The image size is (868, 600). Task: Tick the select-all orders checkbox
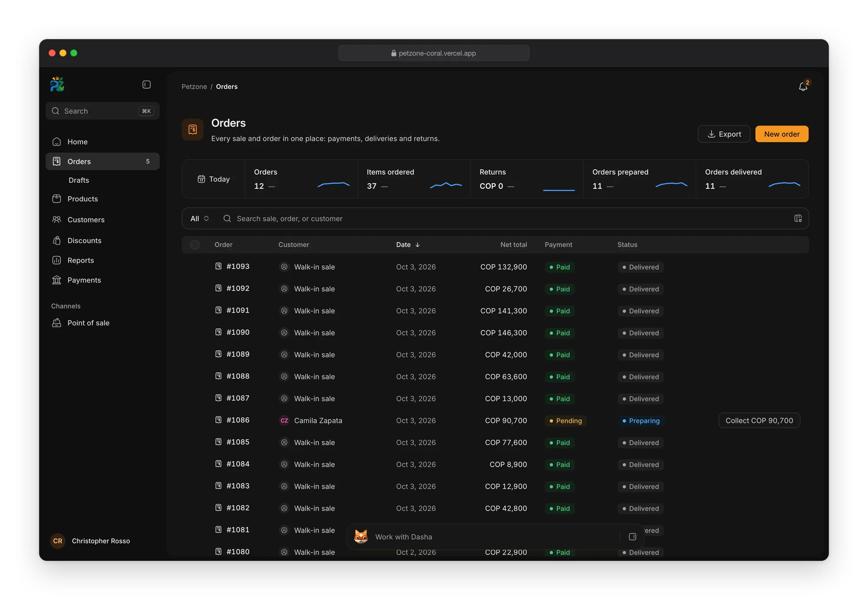pos(195,245)
